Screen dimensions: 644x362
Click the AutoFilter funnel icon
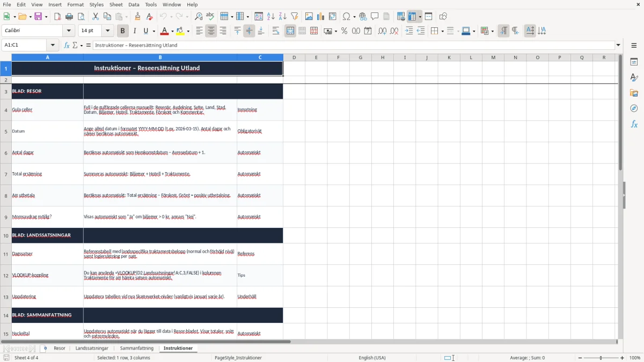point(295,17)
